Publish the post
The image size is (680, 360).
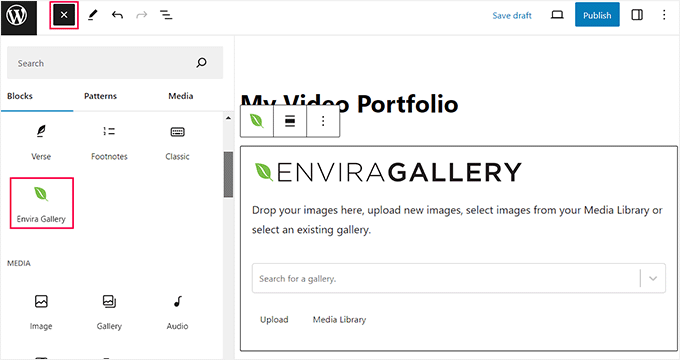[x=597, y=15]
